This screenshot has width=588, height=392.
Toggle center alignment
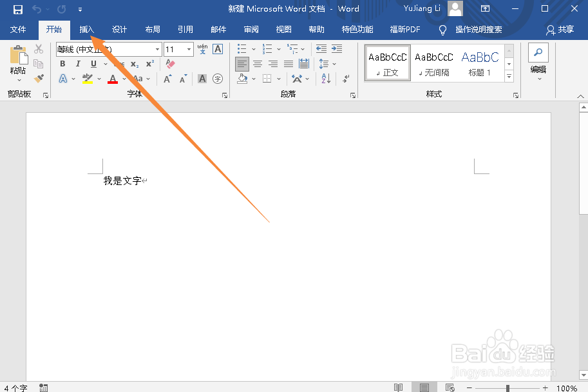tap(257, 64)
